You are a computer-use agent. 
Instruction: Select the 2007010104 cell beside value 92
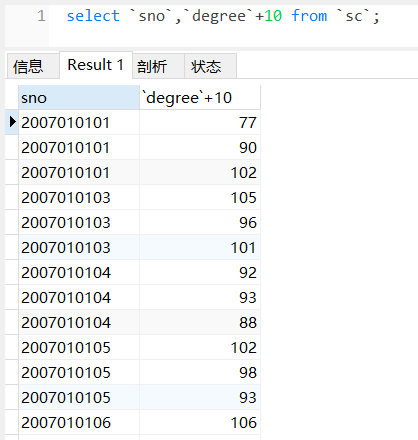coord(79,272)
